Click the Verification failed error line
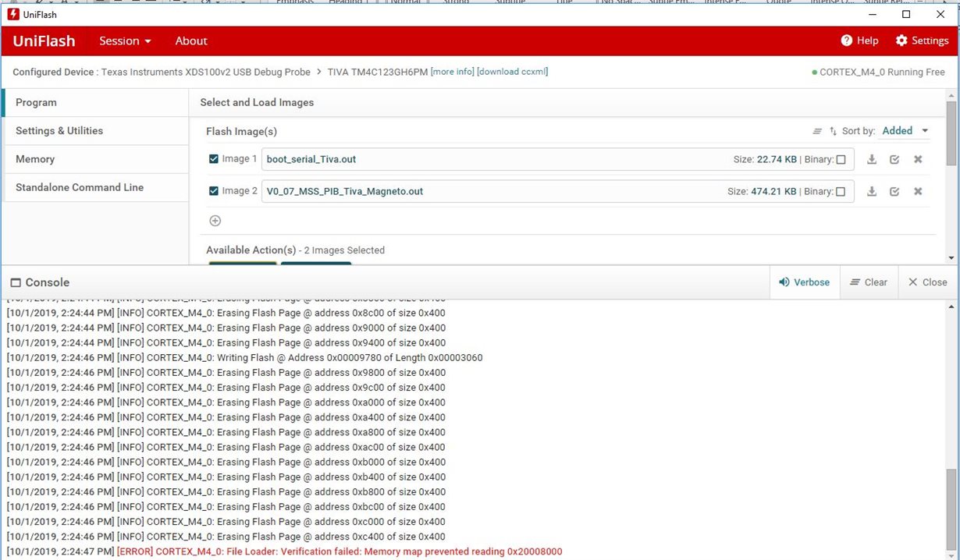This screenshot has height=560, width=960. [284, 551]
